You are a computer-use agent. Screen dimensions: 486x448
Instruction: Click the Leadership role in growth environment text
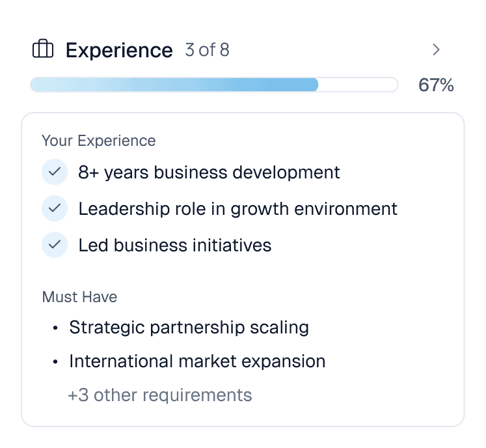click(237, 209)
